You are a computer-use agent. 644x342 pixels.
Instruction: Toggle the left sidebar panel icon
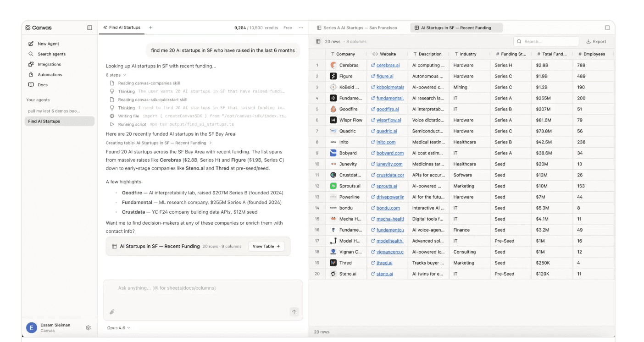pyautogui.click(x=89, y=28)
